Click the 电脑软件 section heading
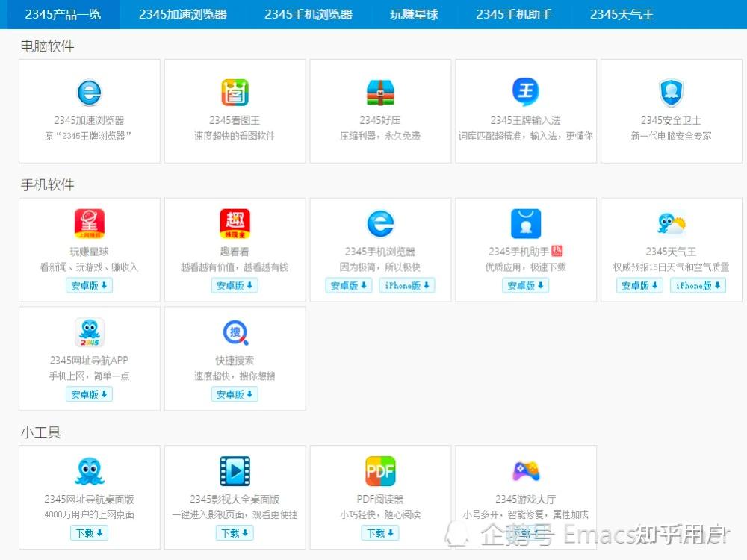 pos(47,46)
